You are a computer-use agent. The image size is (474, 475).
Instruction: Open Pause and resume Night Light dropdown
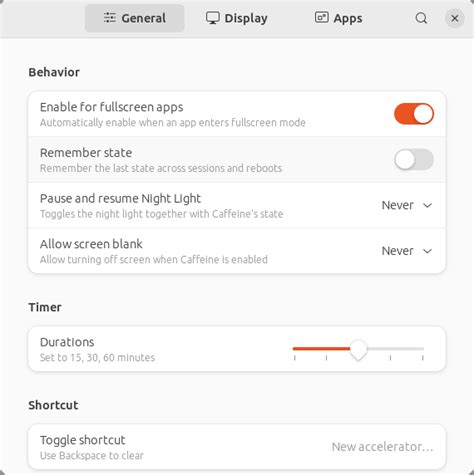click(x=407, y=205)
